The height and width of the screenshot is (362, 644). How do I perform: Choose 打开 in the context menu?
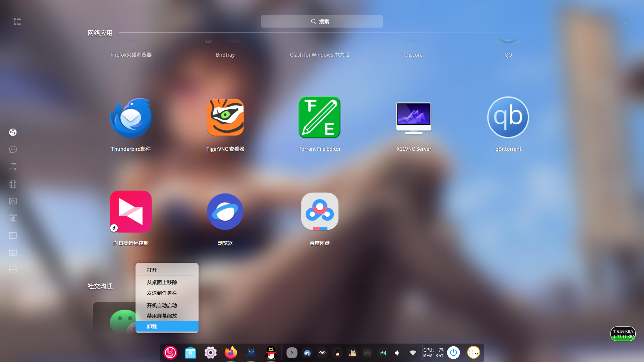click(167, 270)
